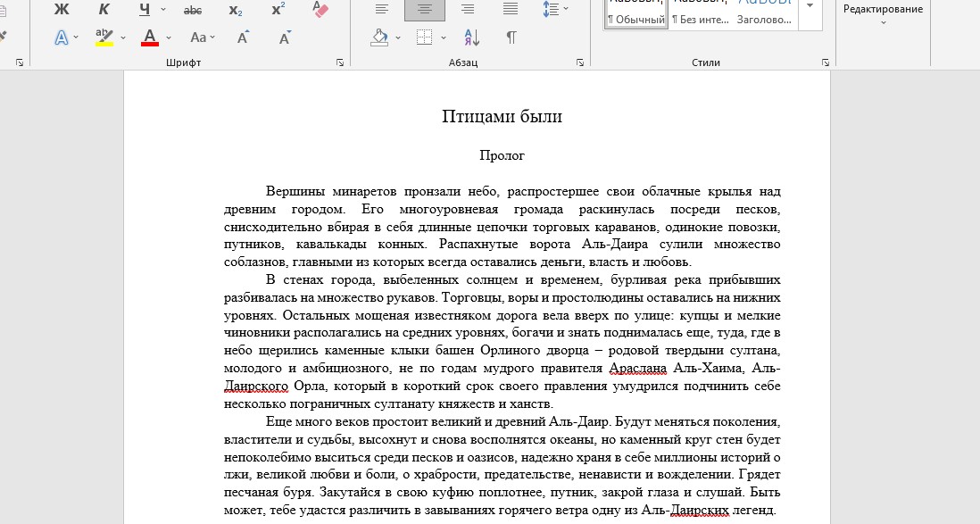
Task: Click line spacing icon
Action: pyautogui.click(x=551, y=9)
